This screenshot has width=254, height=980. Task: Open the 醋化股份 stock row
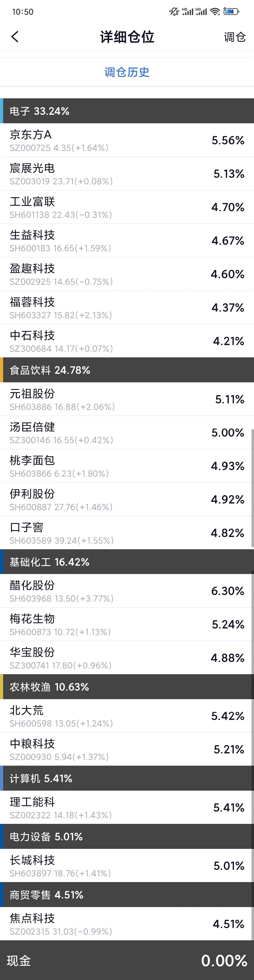127,591
